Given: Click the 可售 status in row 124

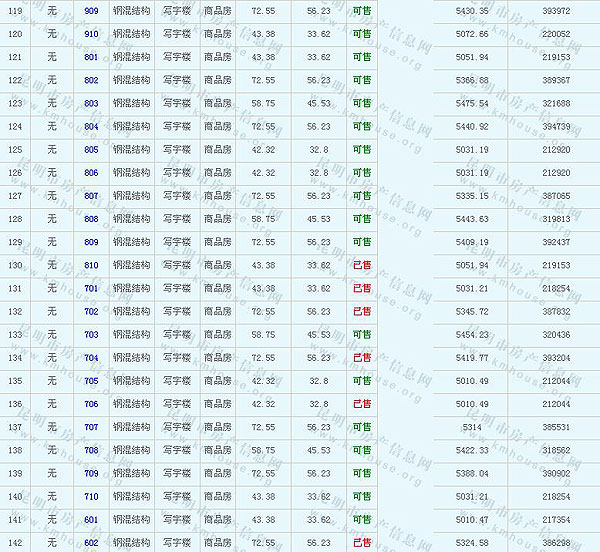Looking at the screenshot, I should (361, 126).
